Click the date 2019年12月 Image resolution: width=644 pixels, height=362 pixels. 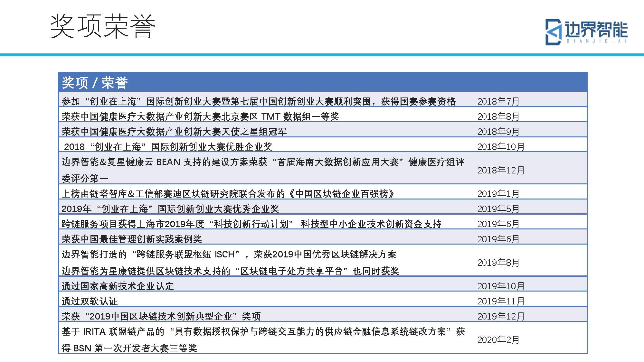[501, 316]
